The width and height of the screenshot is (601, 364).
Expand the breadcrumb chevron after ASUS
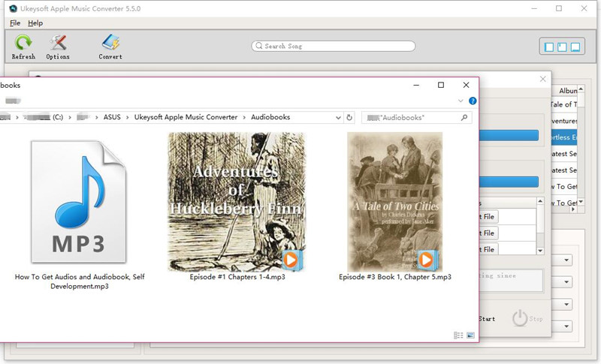[127, 117]
